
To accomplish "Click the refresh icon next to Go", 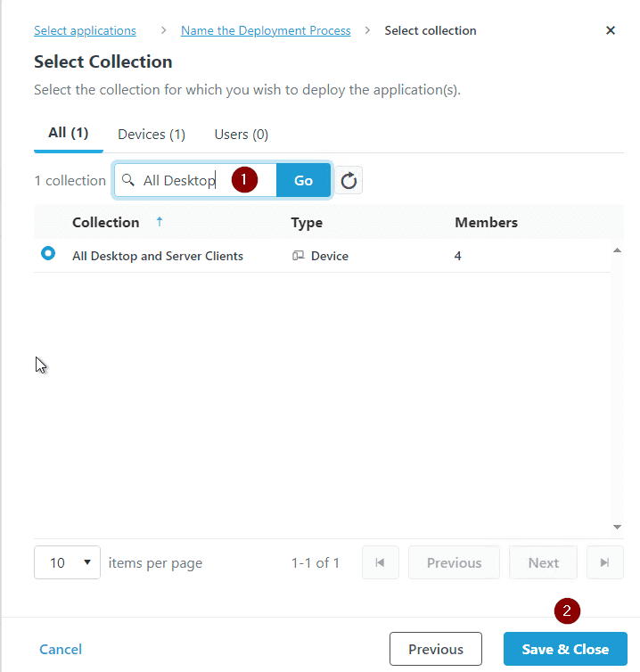I will (x=349, y=181).
